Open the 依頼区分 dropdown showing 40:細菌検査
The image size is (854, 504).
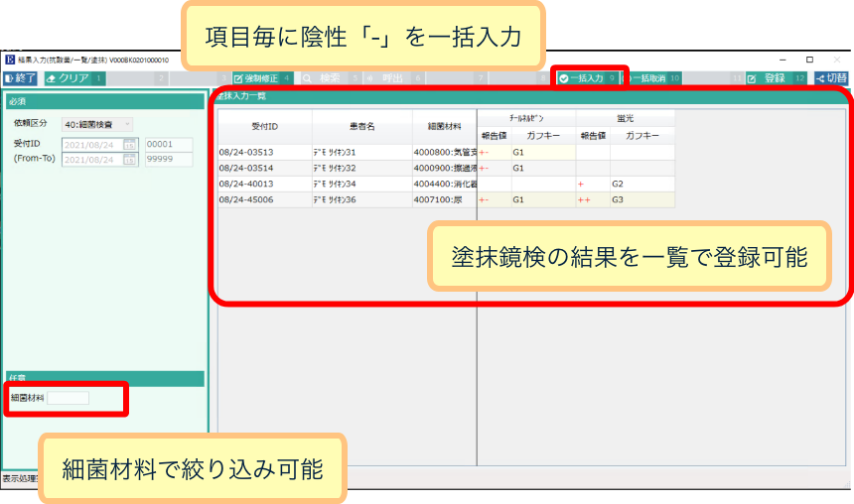(97, 124)
